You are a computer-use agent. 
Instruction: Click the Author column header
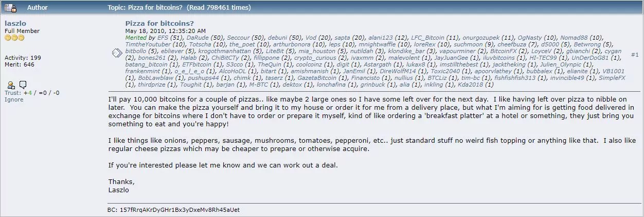pos(38,8)
